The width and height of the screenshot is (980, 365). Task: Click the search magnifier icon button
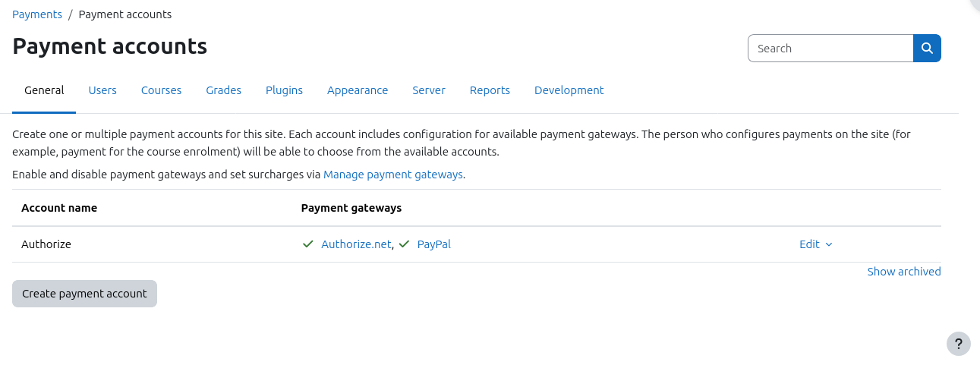click(x=927, y=48)
